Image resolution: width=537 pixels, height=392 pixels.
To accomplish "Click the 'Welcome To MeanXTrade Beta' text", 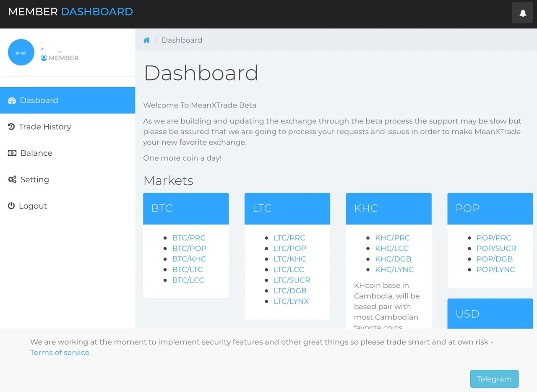I will 200,105.
